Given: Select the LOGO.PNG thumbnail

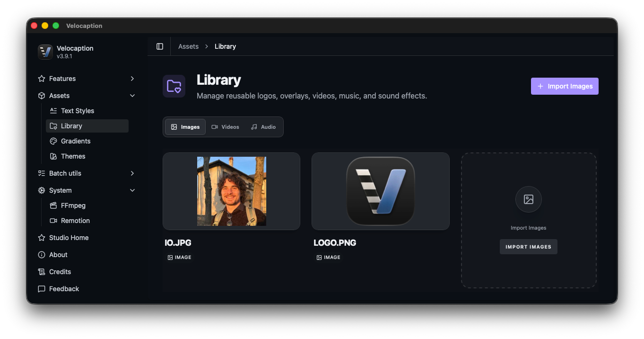Looking at the screenshot, I should 381,191.
